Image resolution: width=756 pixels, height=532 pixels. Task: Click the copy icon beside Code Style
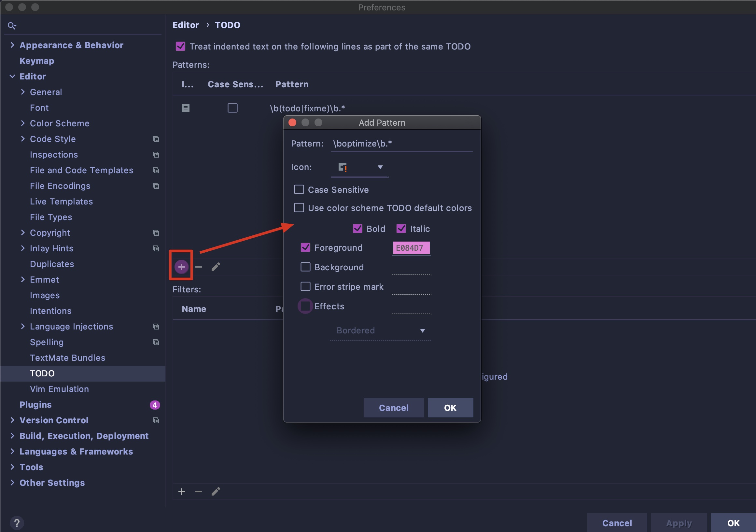click(x=156, y=139)
